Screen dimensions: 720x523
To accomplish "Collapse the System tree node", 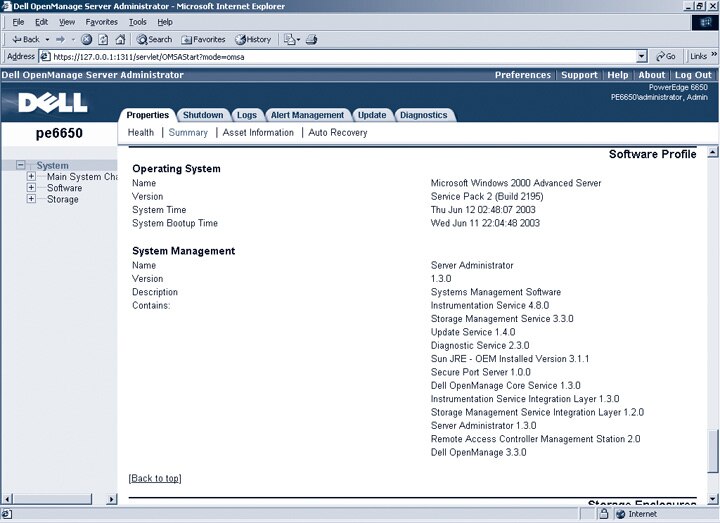I will (20, 165).
